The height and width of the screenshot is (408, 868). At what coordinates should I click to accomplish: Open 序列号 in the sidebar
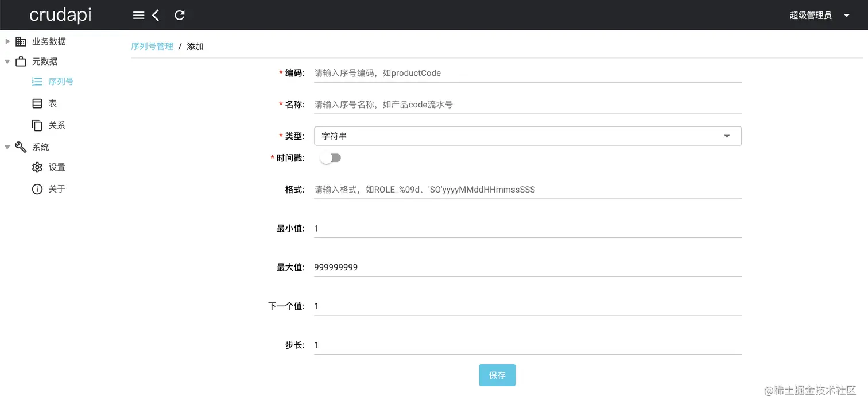(61, 82)
